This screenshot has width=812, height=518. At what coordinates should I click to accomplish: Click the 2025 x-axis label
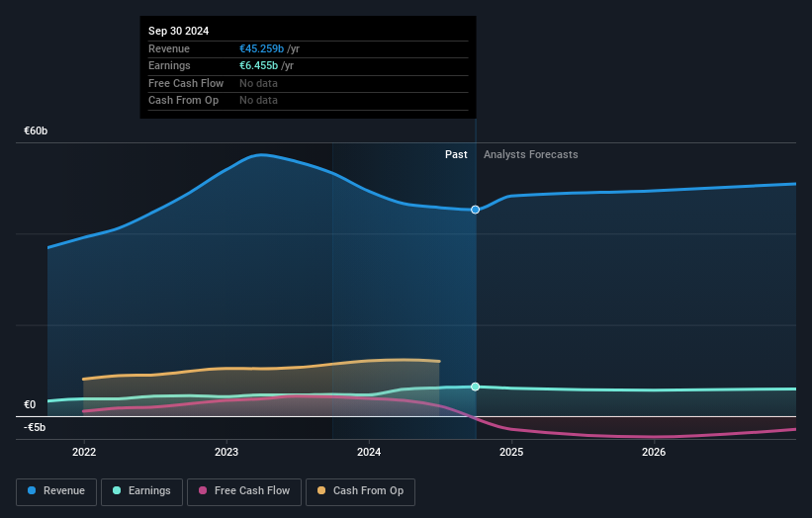click(x=511, y=452)
